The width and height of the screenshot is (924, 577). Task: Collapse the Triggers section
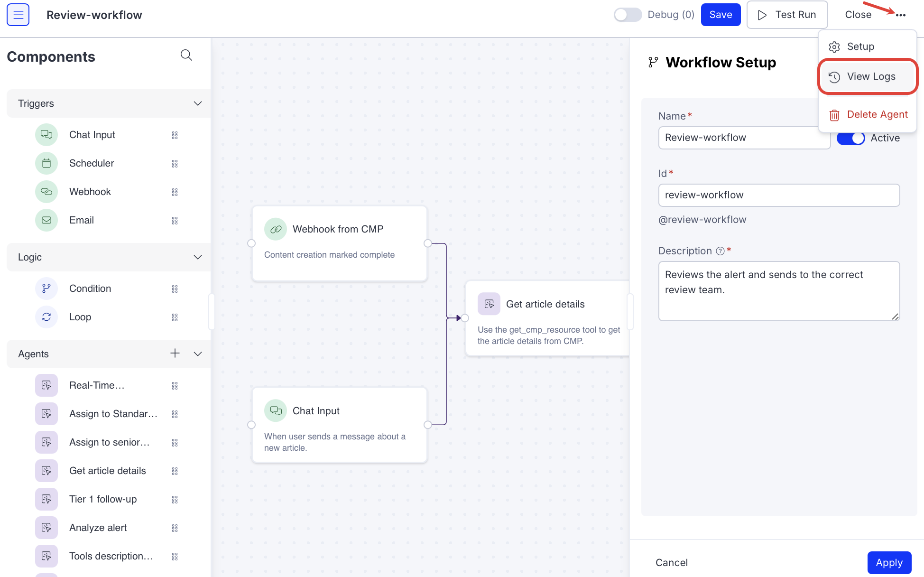198,103
